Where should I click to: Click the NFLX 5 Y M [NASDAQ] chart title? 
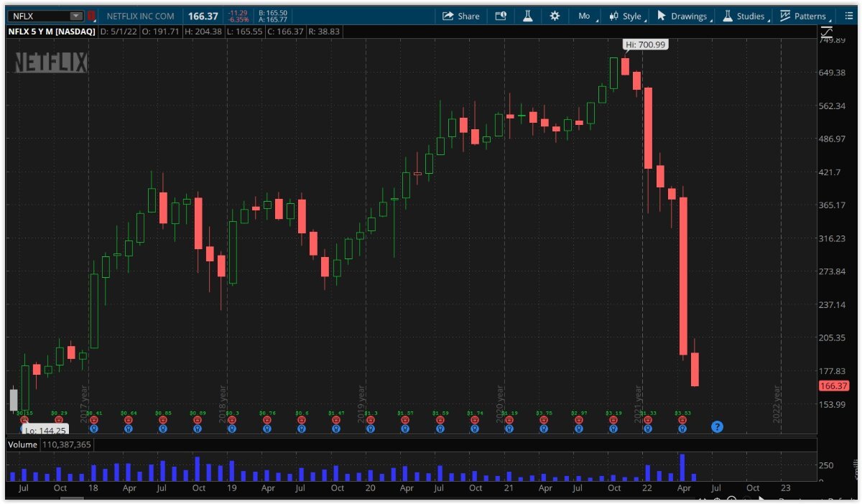[52, 32]
